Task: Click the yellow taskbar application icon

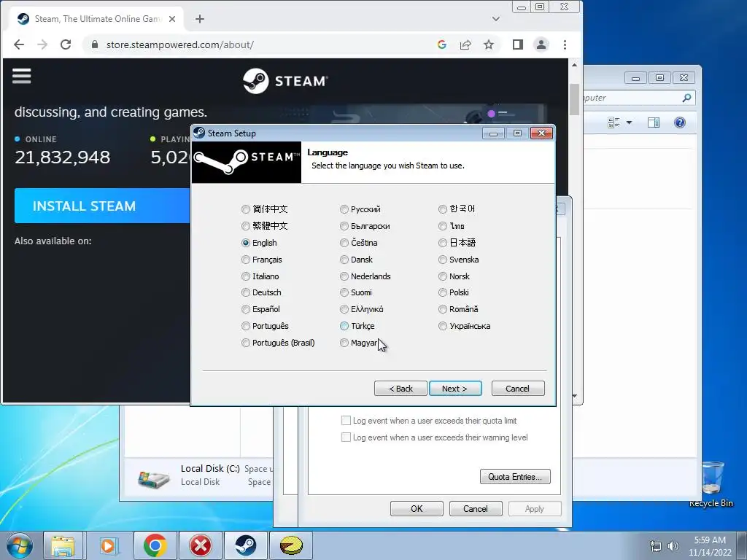Action: click(x=291, y=545)
